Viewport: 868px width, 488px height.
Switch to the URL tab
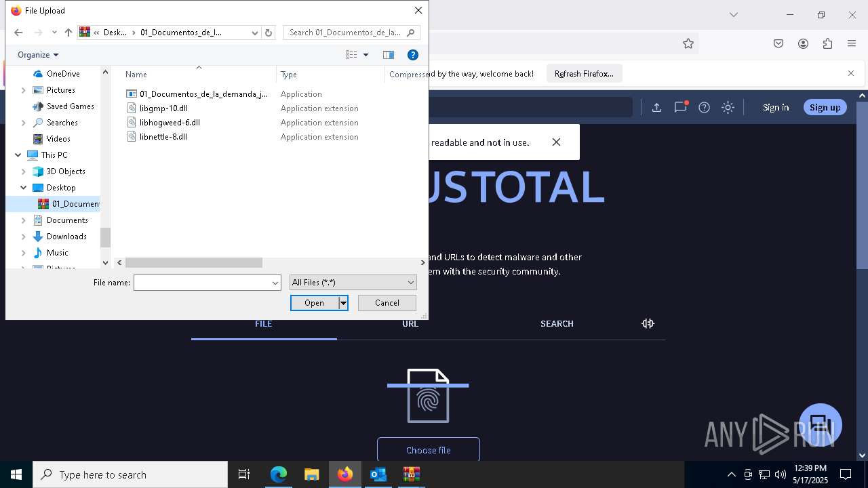click(410, 323)
